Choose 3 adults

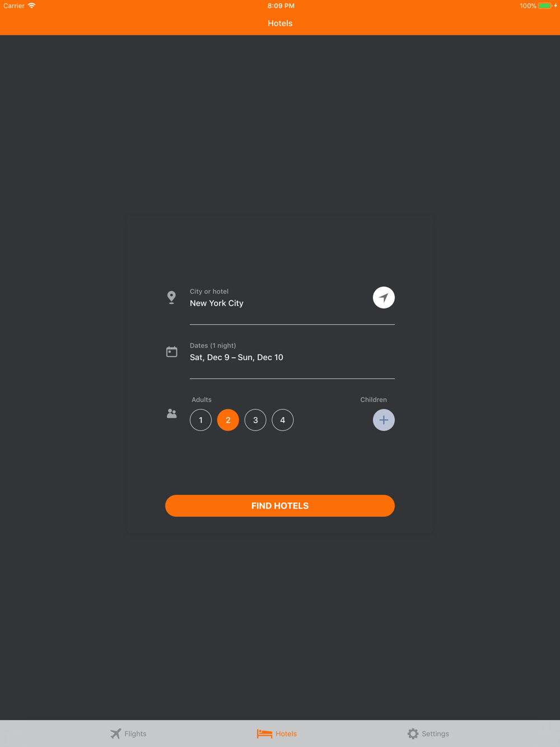255,420
